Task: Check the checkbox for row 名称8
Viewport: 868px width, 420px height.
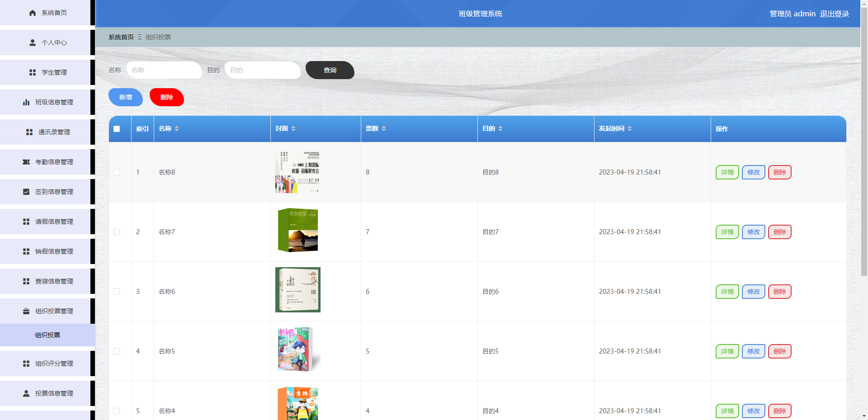Action: 117,172
